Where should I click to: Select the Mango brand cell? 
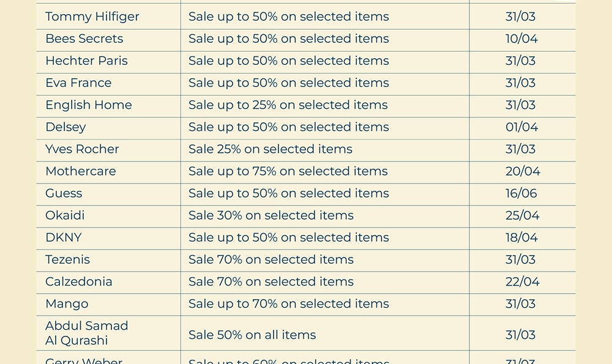(67, 303)
